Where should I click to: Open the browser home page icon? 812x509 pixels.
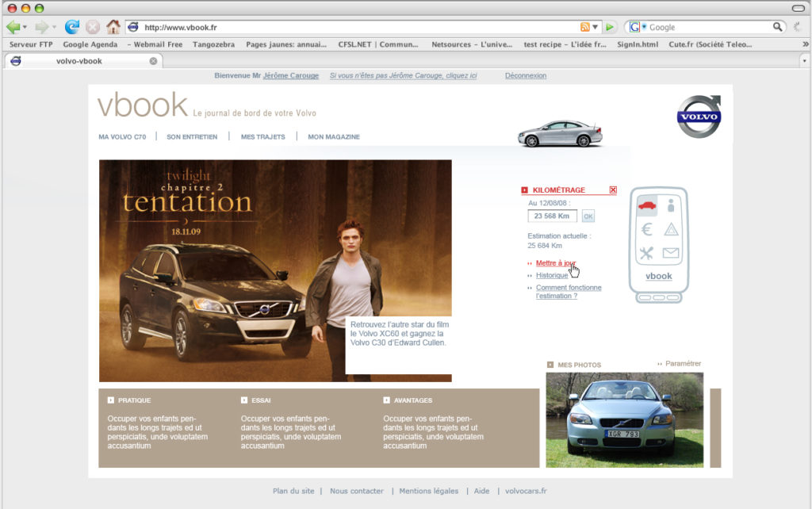tap(113, 26)
